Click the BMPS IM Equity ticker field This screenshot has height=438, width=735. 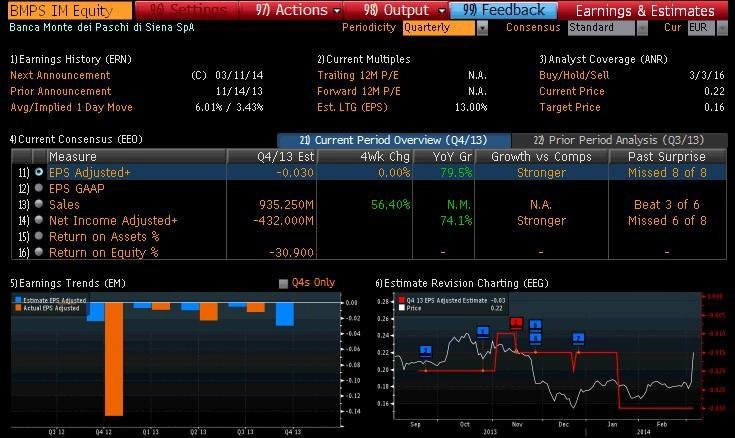pos(70,10)
